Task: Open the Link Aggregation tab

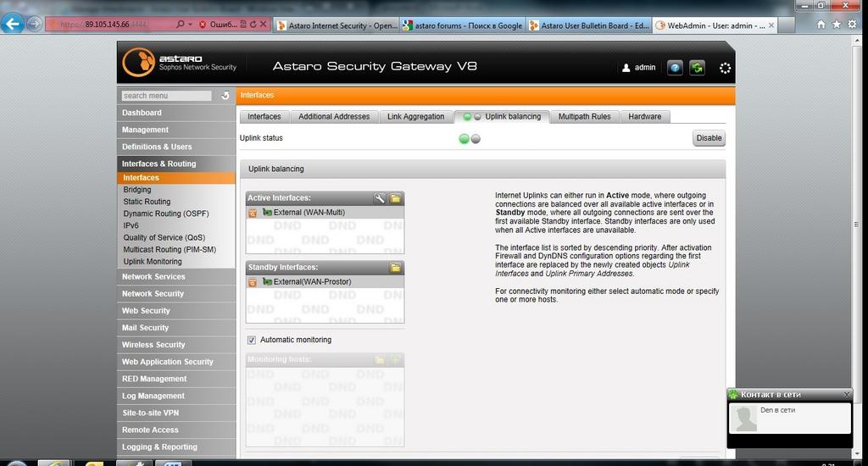Action: 415,117
